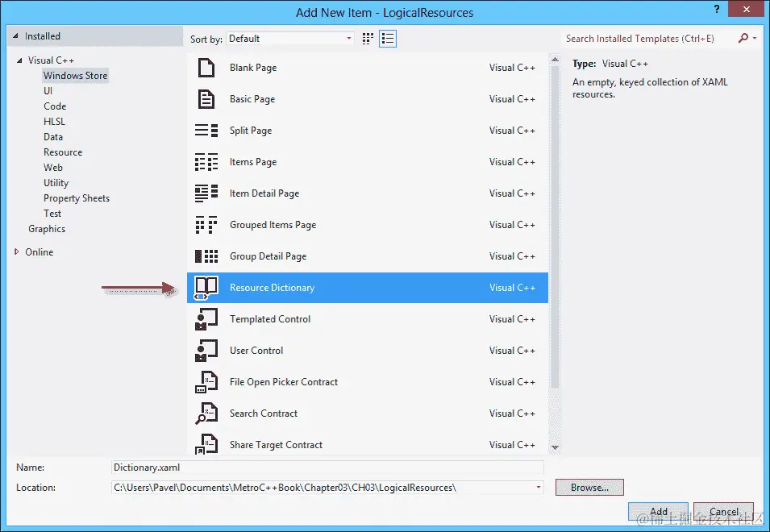This screenshot has height=532, width=770.
Task: Click the Split Page template icon
Action: (x=206, y=131)
